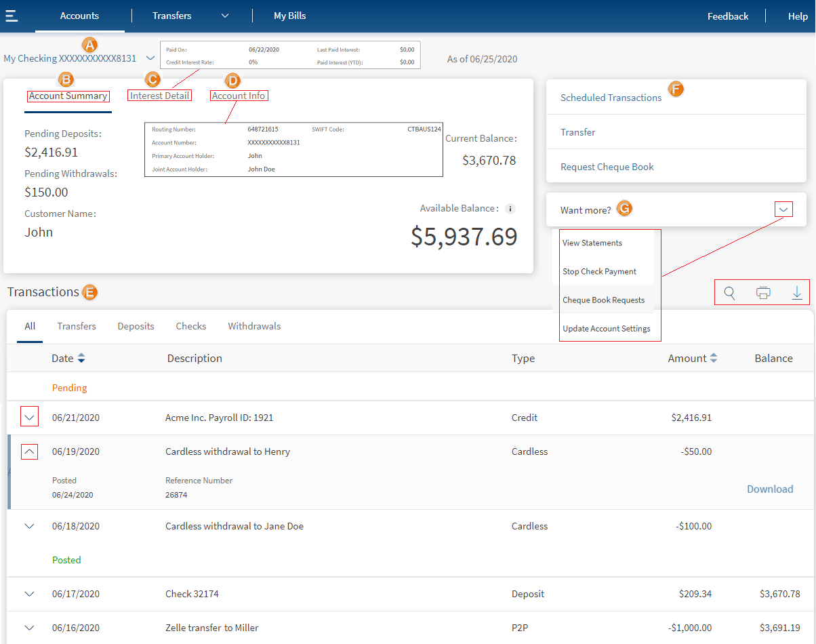Screen dimensions: 816x644
Task: Switch to the Interest Detail tab
Action: (x=160, y=96)
